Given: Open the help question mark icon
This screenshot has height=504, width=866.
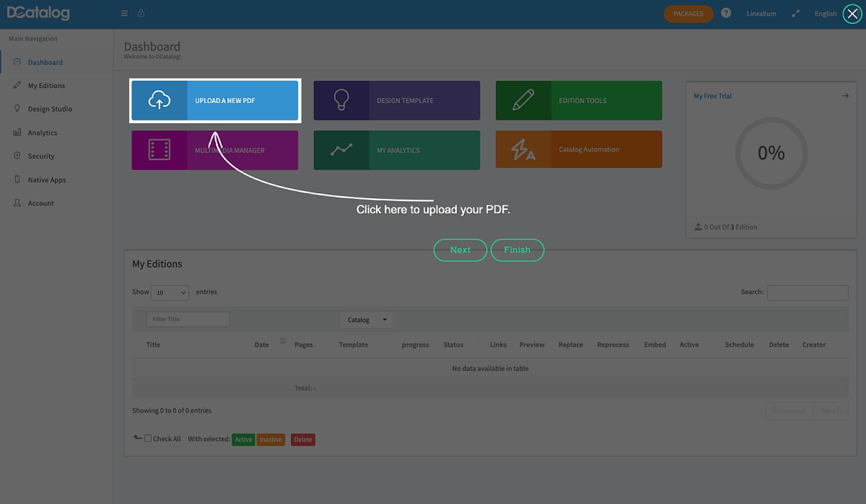Looking at the screenshot, I should click(x=726, y=13).
